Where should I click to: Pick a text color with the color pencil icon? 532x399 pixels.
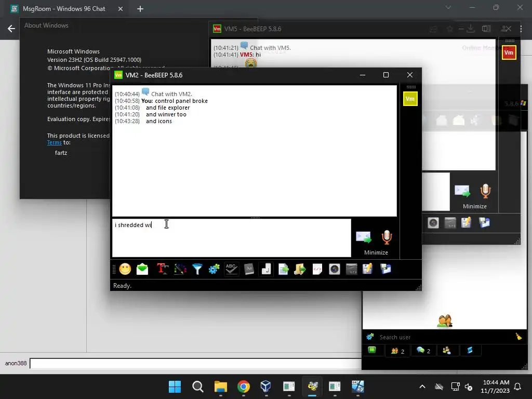click(180, 270)
